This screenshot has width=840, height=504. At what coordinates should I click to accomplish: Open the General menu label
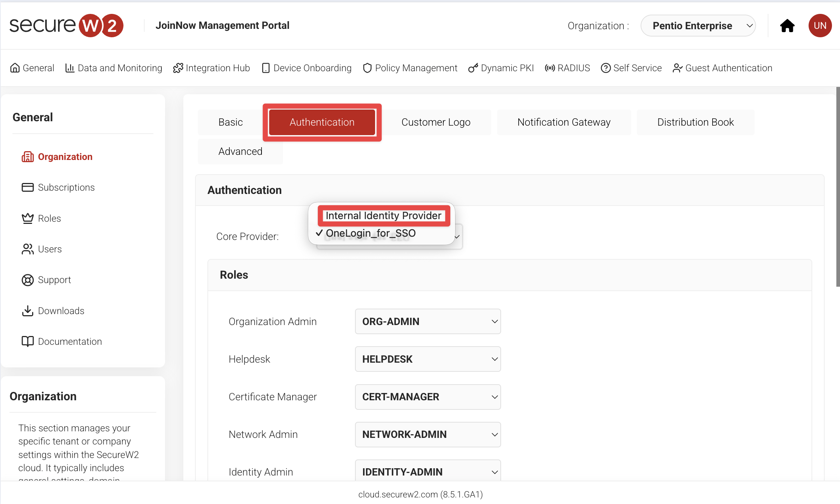coord(38,68)
